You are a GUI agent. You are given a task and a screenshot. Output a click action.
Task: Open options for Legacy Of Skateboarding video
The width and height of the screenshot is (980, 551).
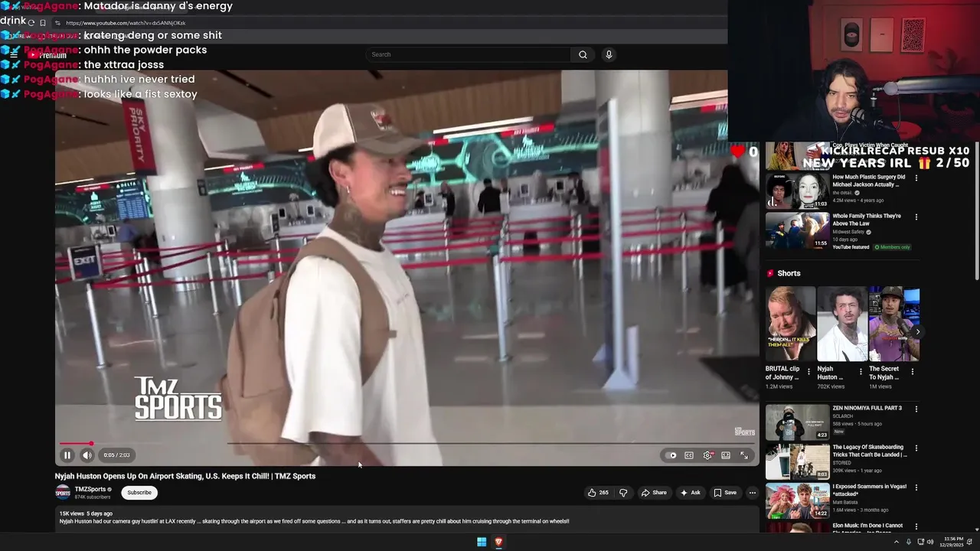coord(916,448)
